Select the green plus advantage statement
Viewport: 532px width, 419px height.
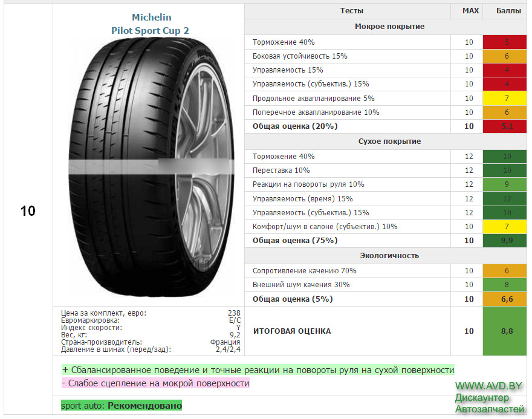pos(258,370)
